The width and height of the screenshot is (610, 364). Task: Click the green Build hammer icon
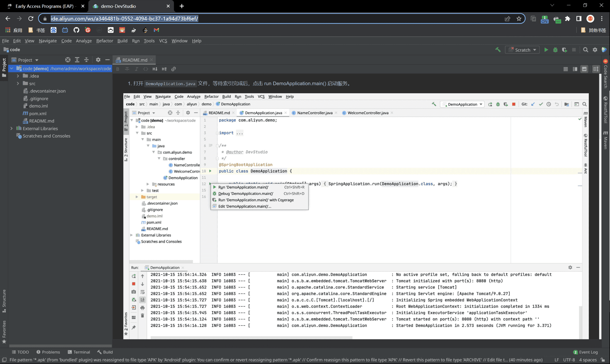click(498, 50)
